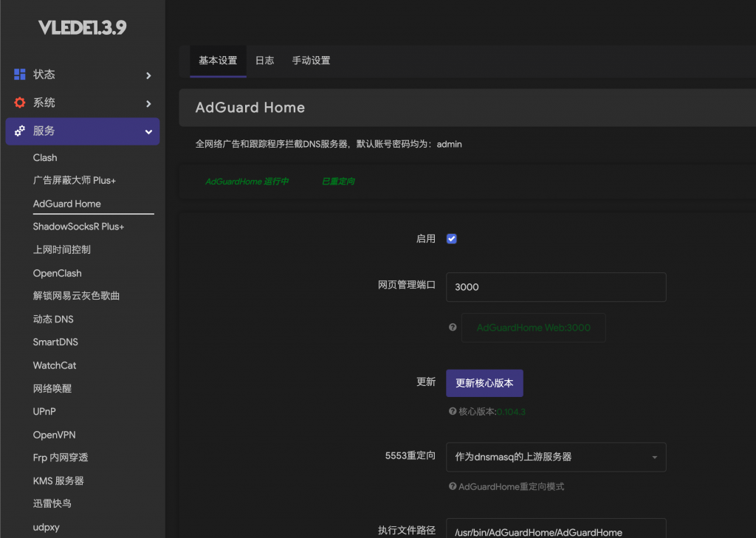Select 动态 DNS entry

click(x=53, y=319)
